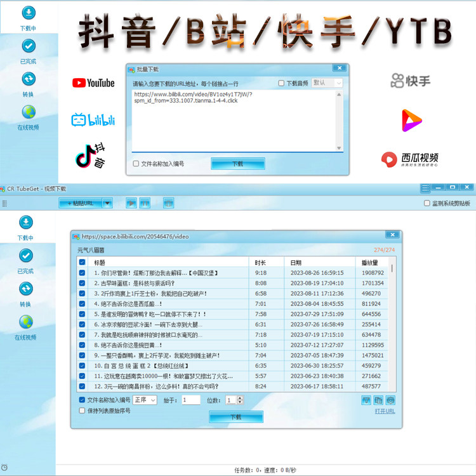Sort the list by the 日期 column header
The width and height of the screenshot is (476, 476).
click(320, 262)
